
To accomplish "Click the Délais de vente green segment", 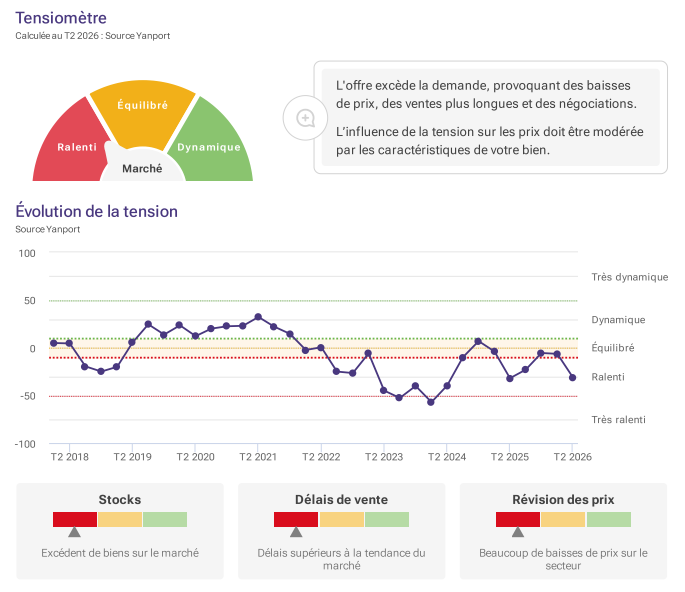I will pos(387,519).
